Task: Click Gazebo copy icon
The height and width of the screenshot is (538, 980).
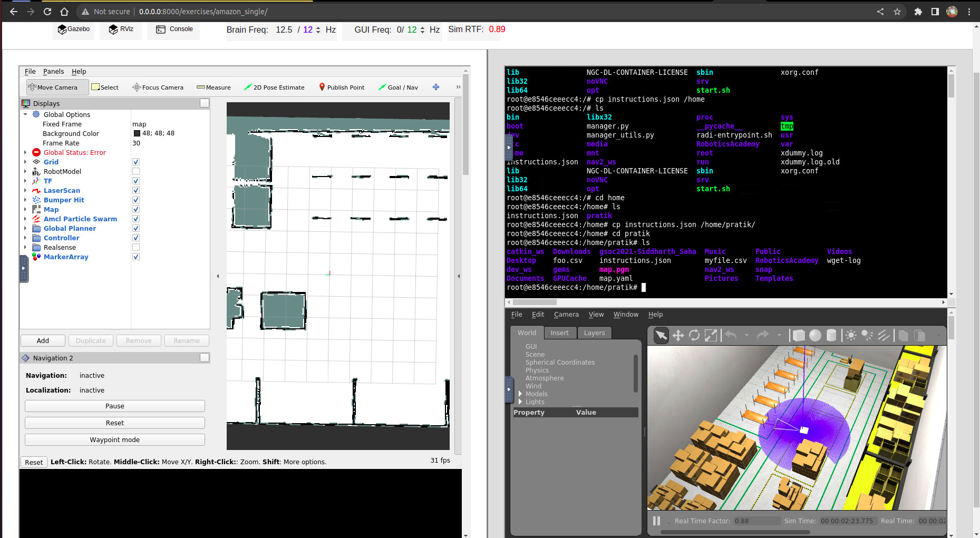Action: pos(903,335)
